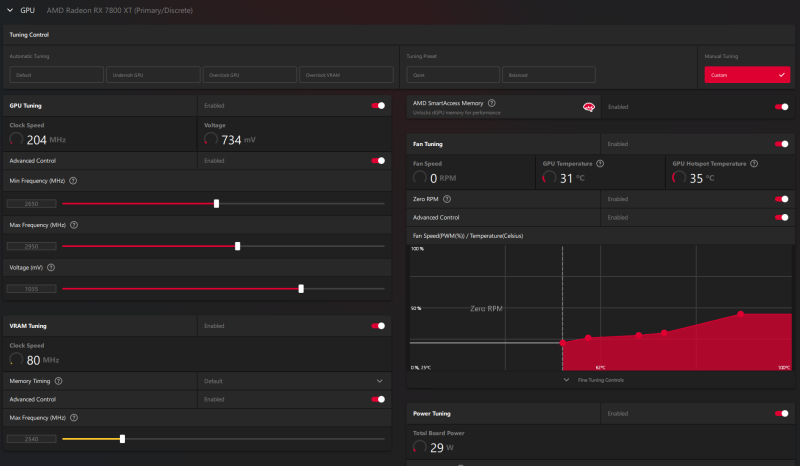Image resolution: width=800 pixels, height=466 pixels.
Task: Toggle GPU Tuning Advanced Control switch
Action: (x=378, y=161)
